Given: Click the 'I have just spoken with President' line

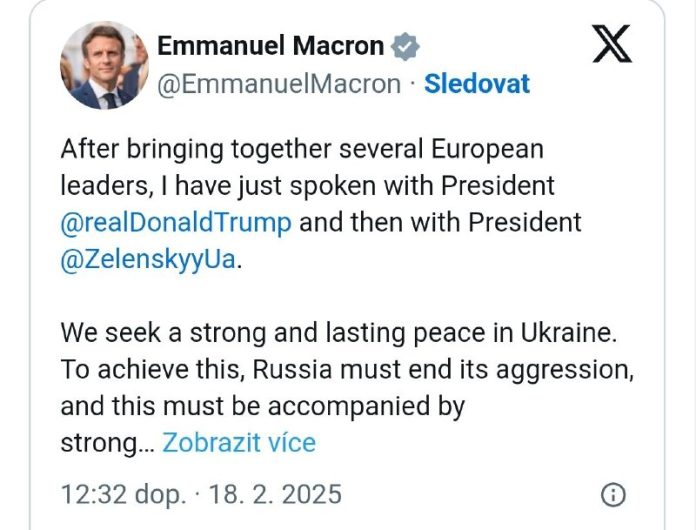Looking at the screenshot, I should coord(306,185).
